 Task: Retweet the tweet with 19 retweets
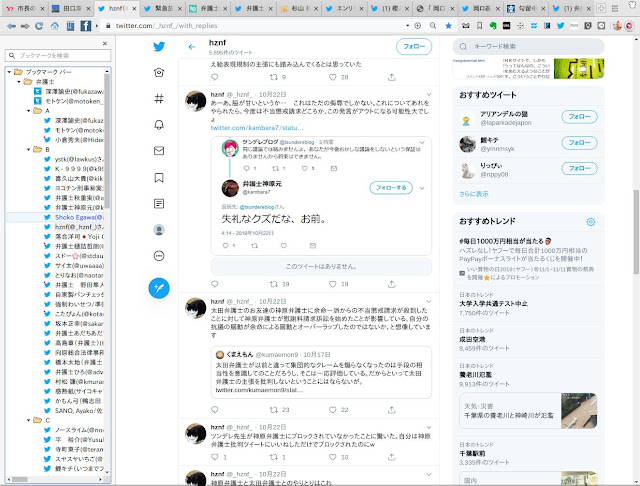coord(274,284)
